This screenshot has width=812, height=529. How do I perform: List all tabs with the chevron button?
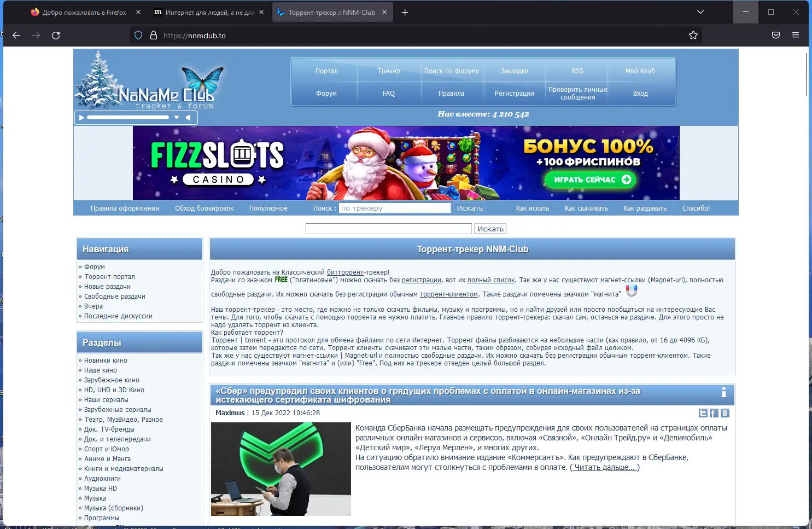[700, 12]
